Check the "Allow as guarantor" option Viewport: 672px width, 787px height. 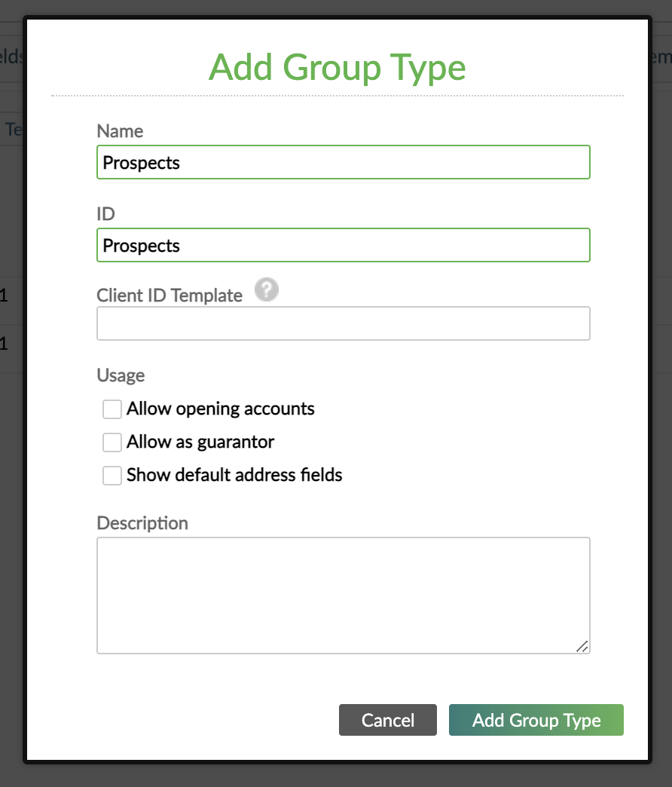111,442
